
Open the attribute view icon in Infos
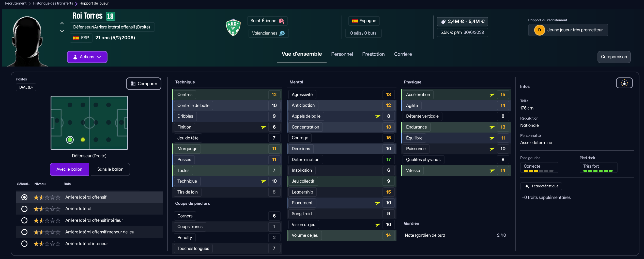click(624, 83)
